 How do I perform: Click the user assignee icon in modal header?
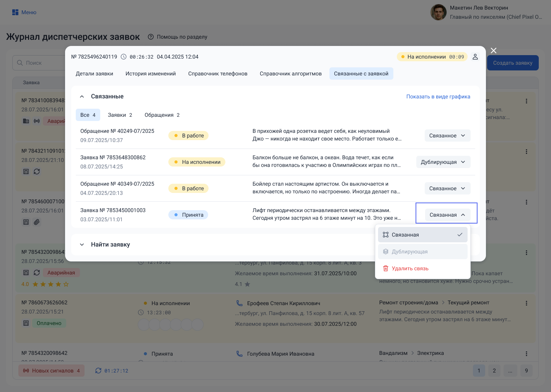click(x=475, y=57)
